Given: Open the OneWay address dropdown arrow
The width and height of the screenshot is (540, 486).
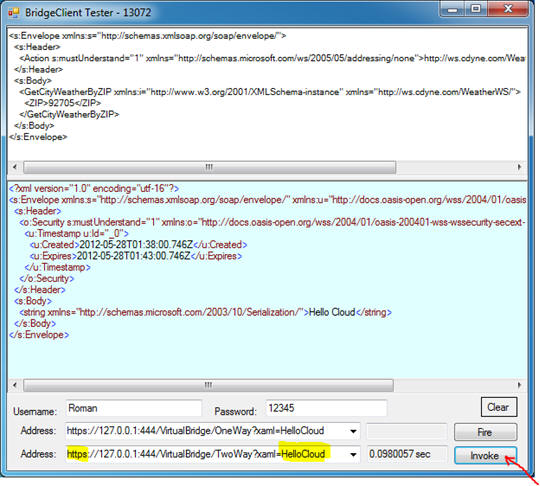Looking at the screenshot, I should pos(353,431).
